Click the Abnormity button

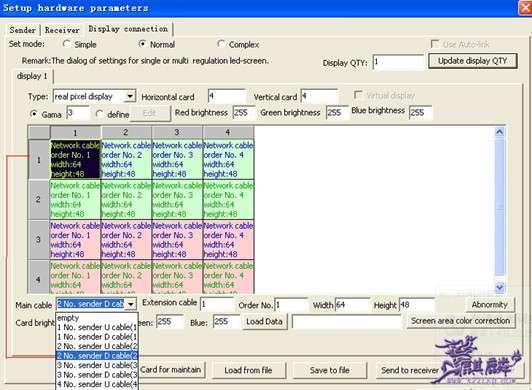(x=490, y=304)
